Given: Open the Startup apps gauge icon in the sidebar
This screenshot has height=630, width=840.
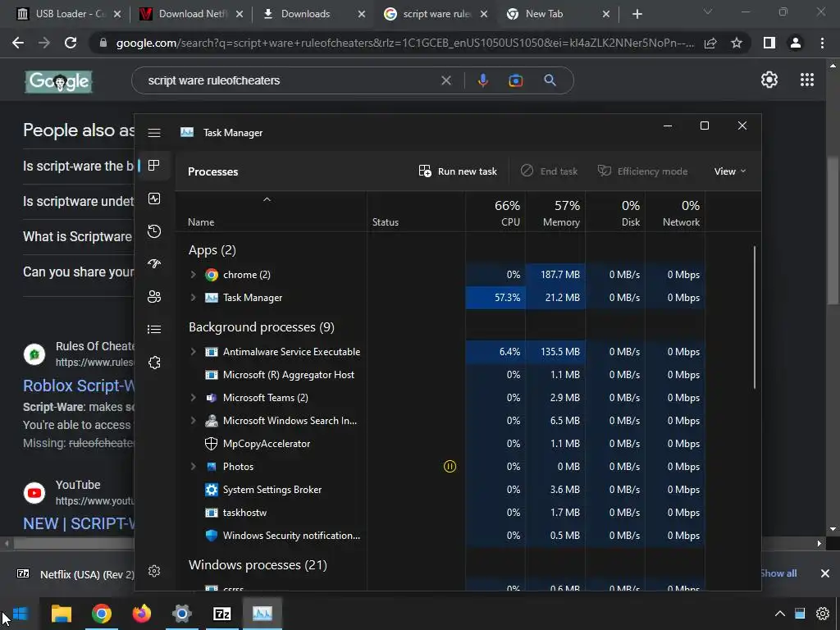Looking at the screenshot, I should click(154, 264).
